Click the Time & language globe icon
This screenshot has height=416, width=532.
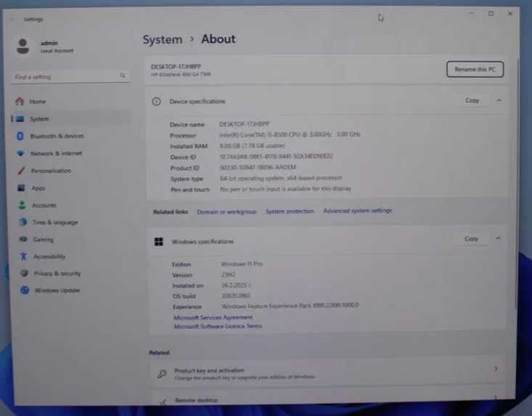[x=22, y=222]
